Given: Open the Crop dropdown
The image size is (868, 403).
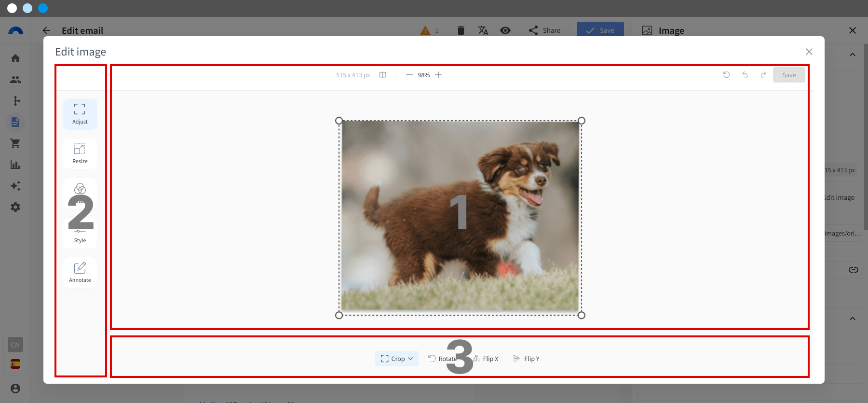Looking at the screenshot, I should [397, 359].
